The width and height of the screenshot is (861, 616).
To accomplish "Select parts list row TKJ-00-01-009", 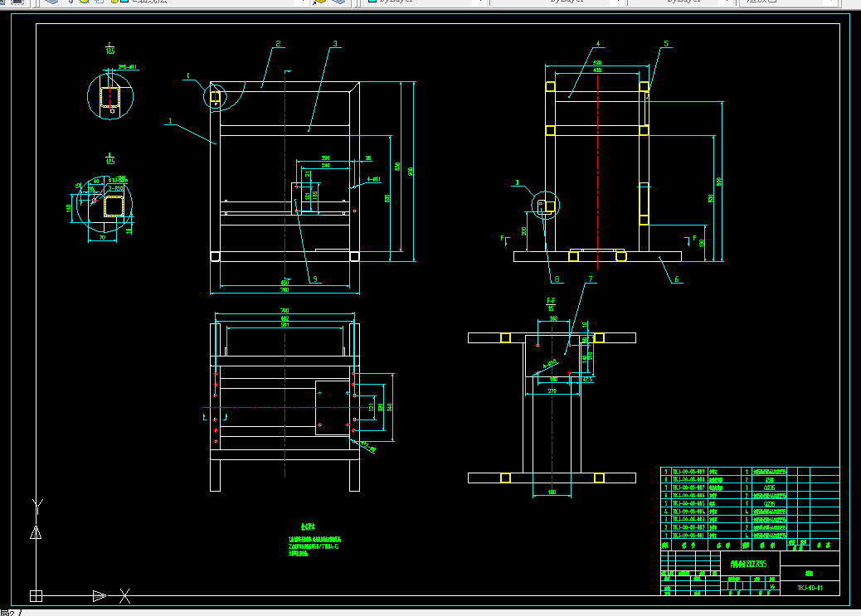I will [750, 471].
